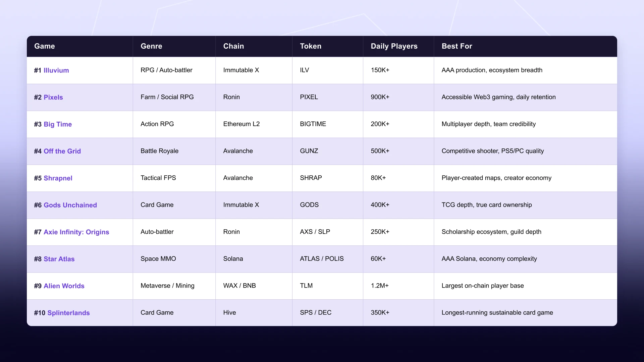Open the Alien Worlds link
Viewport: 644px width, 362px height.
[64, 286]
